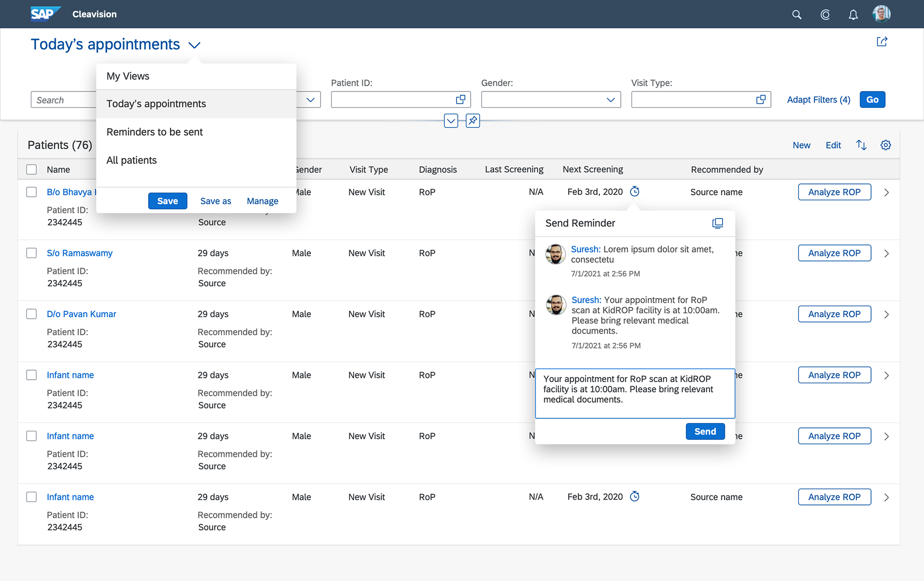
Task: Select Reminders to be sent view
Action: 154,132
